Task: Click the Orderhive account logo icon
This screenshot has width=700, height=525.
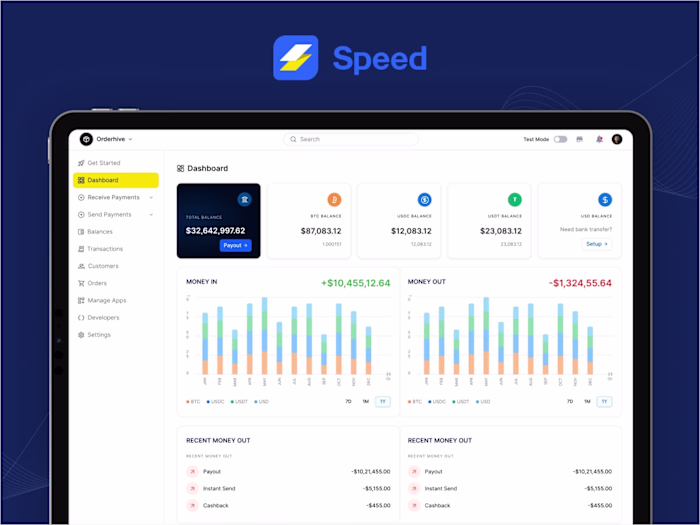Action: pos(86,139)
